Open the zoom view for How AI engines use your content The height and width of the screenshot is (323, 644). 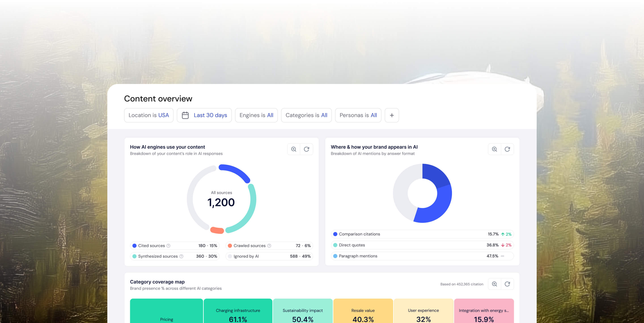coord(294,149)
